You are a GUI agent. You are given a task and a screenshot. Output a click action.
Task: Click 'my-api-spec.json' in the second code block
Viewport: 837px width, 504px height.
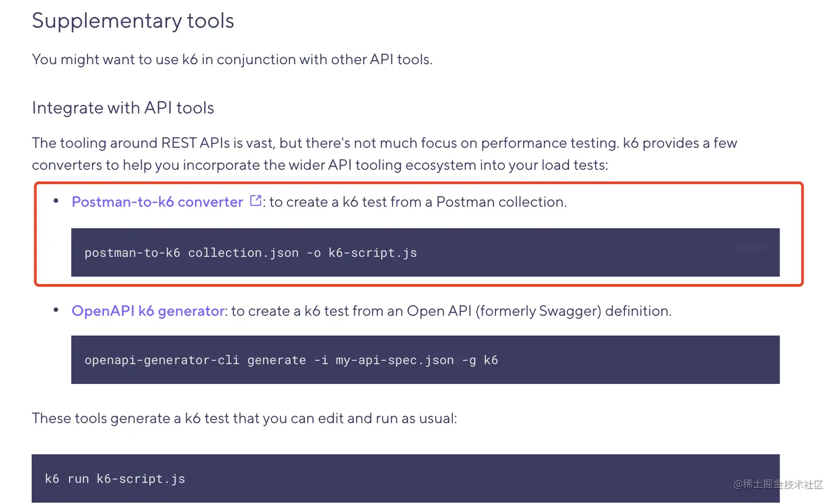pyautogui.click(x=394, y=360)
